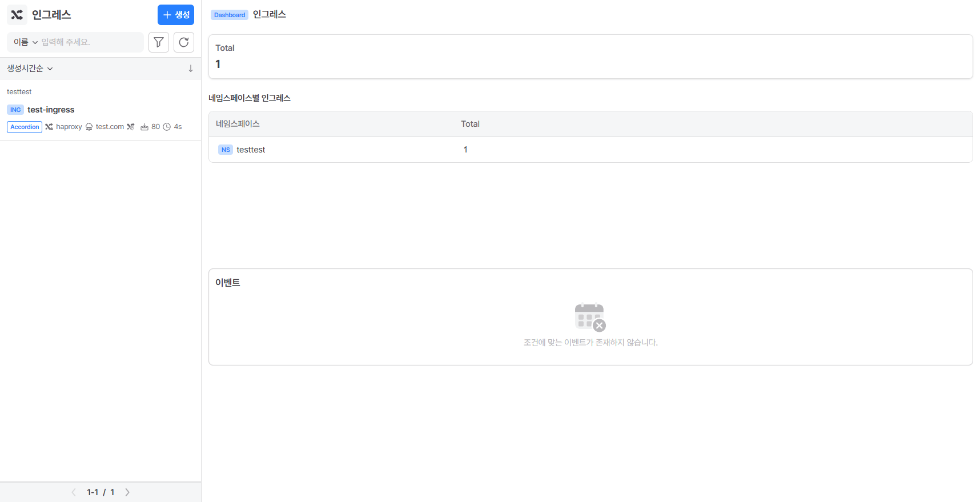The height and width of the screenshot is (502, 980).
Task: Click the haproxy class text
Action: [x=69, y=127]
